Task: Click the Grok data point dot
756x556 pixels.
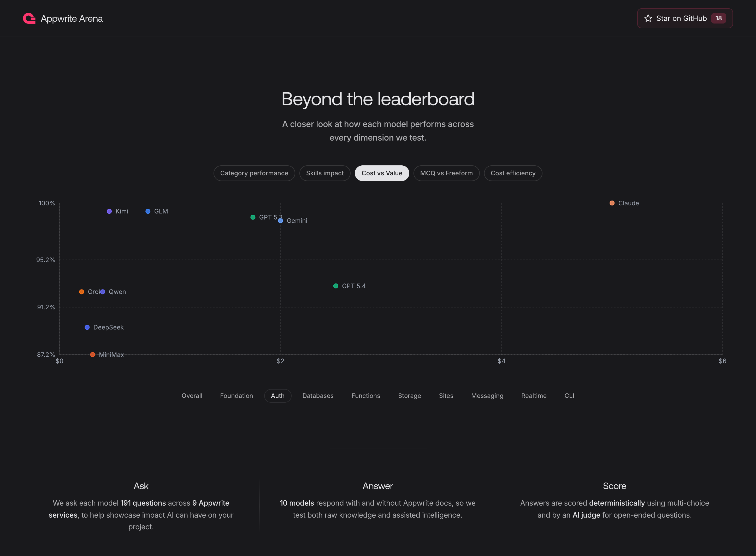Action: [x=81, y=292]
